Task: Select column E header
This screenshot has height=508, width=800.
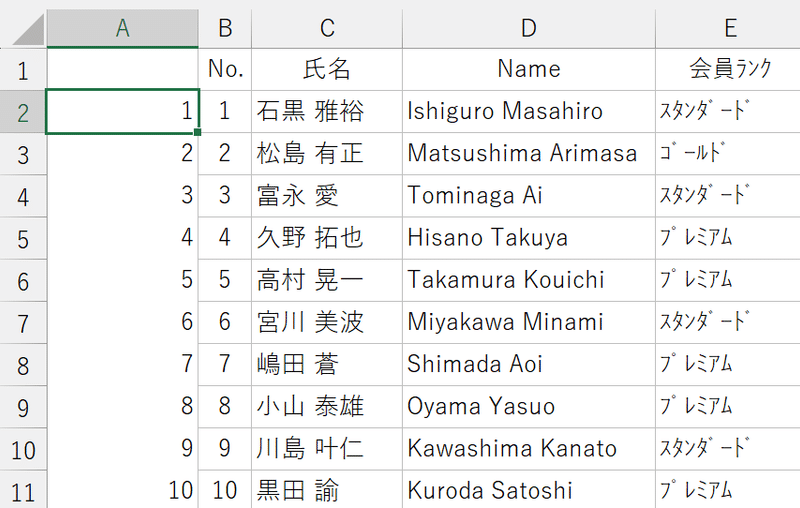Action: pyautogui.click(x=728, y=28)
